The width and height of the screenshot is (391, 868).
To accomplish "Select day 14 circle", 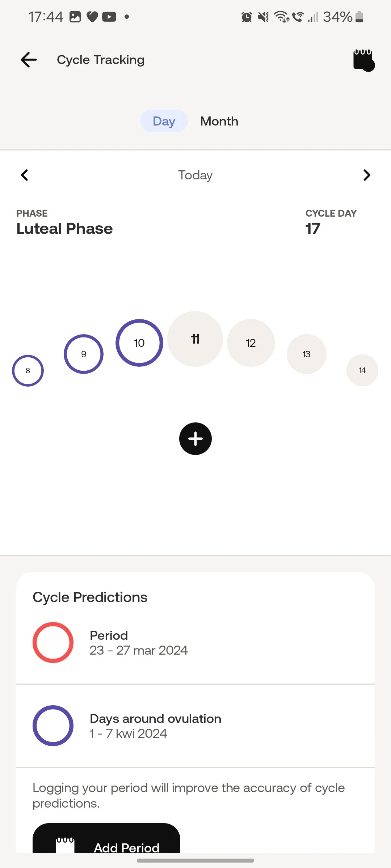I will [362, 370].
